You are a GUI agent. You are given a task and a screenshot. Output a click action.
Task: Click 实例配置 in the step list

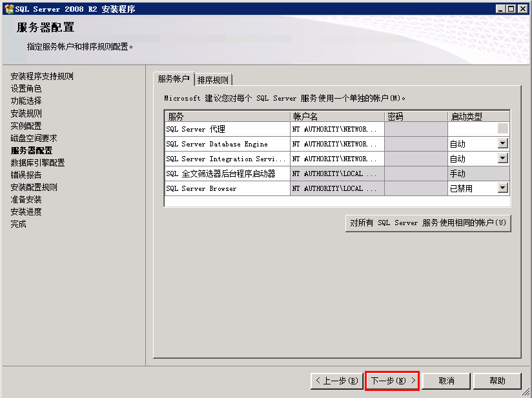[x=26, y=126]
